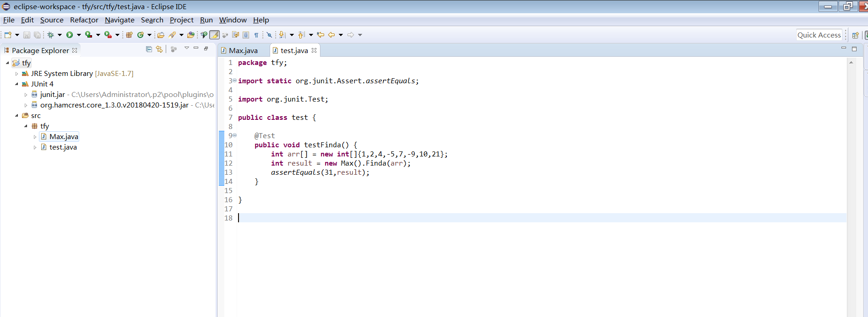
Task: Click the New Java Class icon
Action: coord(141,35)
